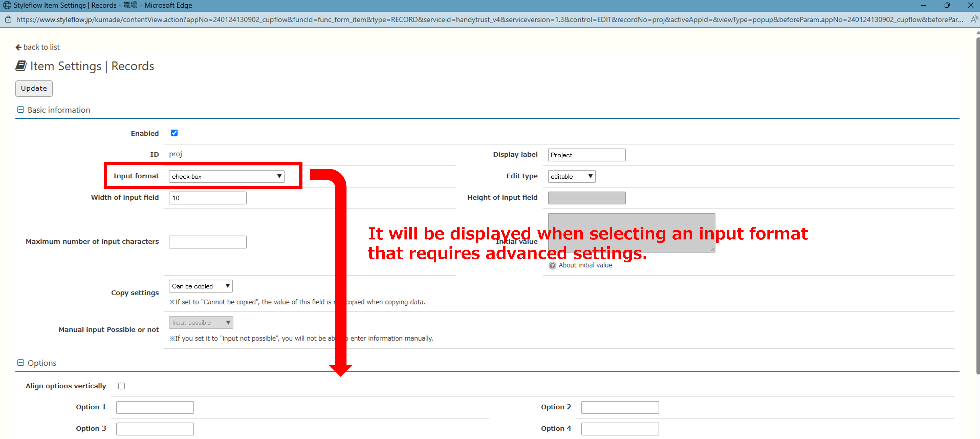Open the Copy settings dropdown

[x=200, y=286]
